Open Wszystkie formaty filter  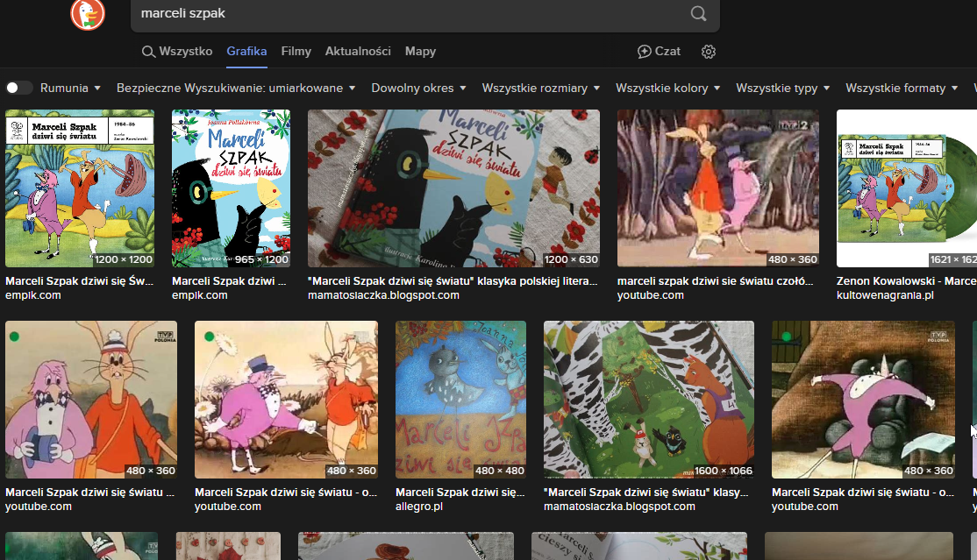(x=902, y=88)
